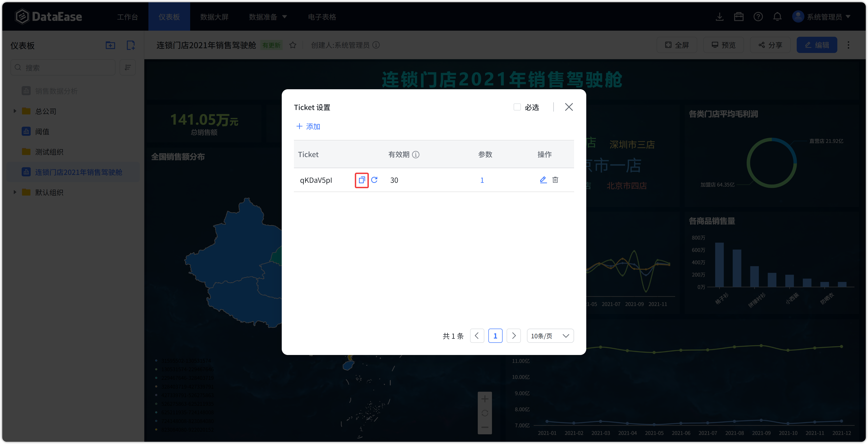Switch to the 仪表板 tab
Image resolution: width=868 pixels, height=444 pixels.
169,17
